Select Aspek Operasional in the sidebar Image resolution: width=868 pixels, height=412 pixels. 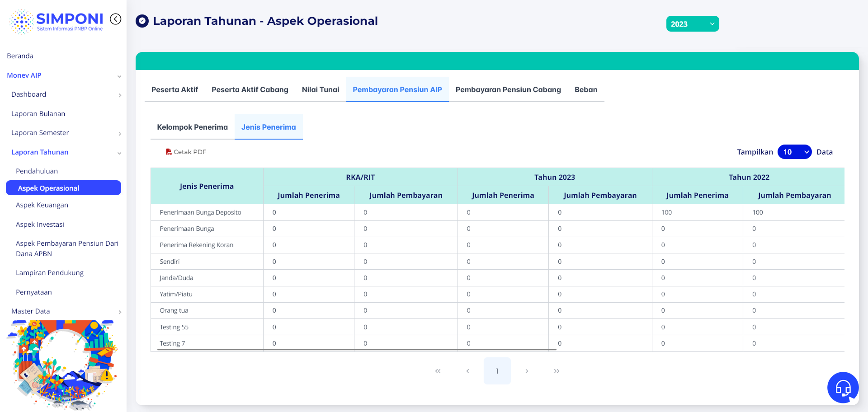pyautogui.click(x=63, y=188)
